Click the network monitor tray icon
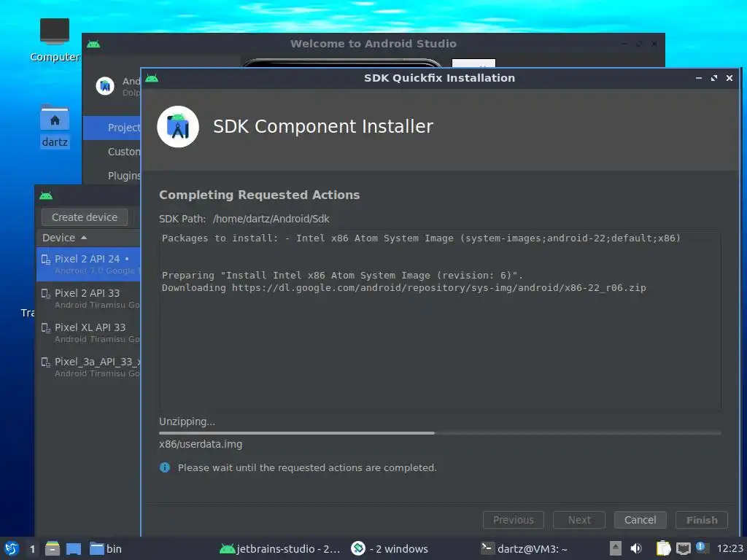747x560 pixels. pyautogui.click(x=683, y=549)
